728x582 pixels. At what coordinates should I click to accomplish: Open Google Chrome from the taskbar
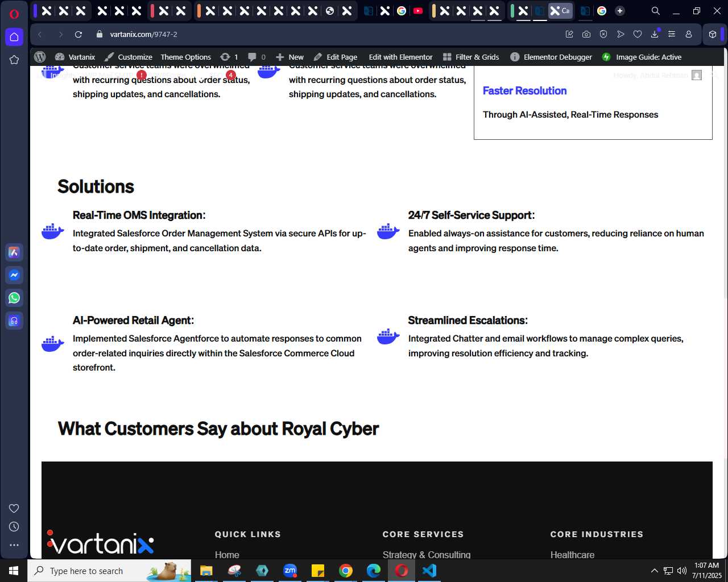pyautogui.click(x=346, y=571)
